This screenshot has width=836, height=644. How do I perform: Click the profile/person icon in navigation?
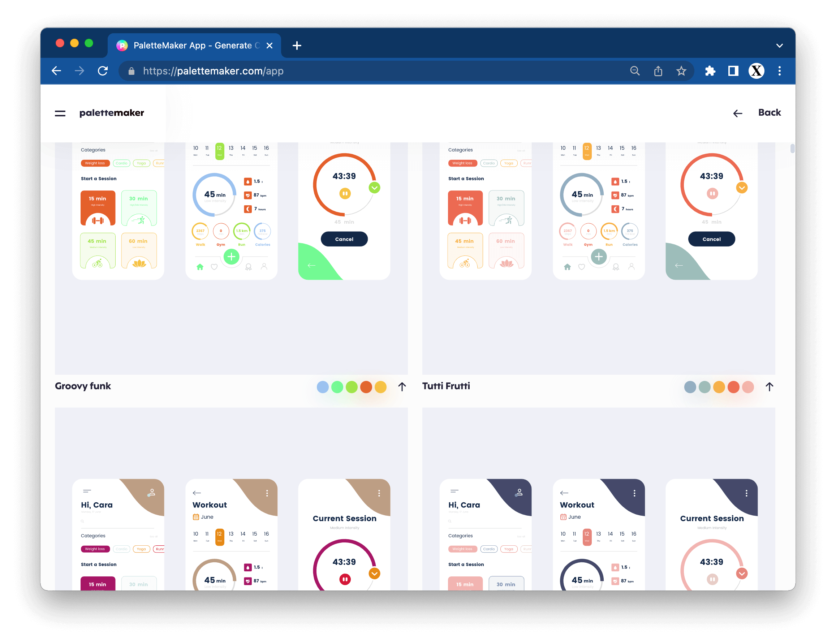pos(264,267)
